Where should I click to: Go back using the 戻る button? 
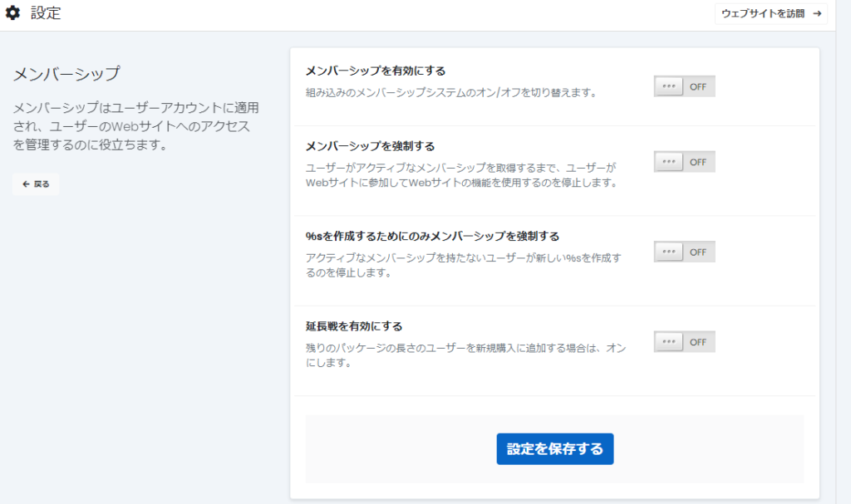(x=36, y=184)
